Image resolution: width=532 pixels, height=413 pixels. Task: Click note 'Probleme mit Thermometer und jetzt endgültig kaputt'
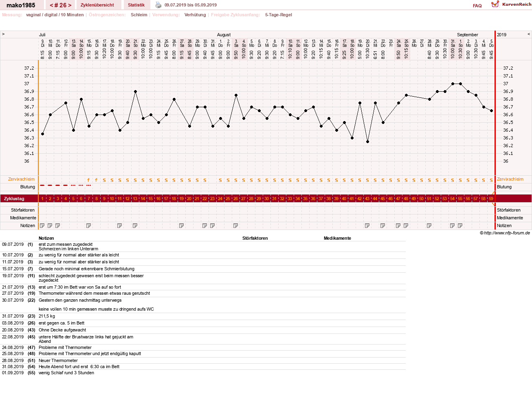point(90,353)
